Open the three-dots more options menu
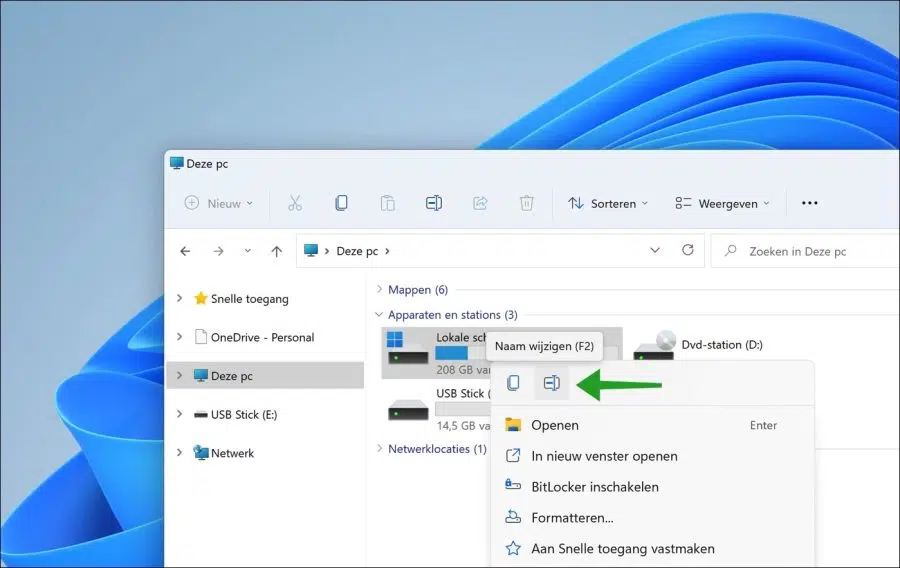Viewport: 900px width, 568px height. (809, 203)
